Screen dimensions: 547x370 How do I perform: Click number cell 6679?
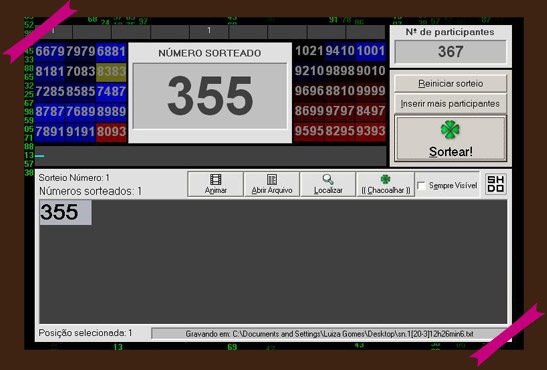tap(50, 52)
